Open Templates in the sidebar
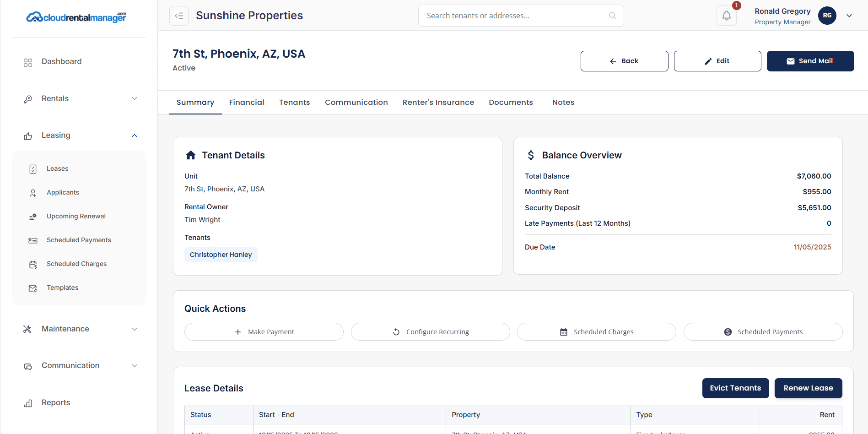Viewport: 868px width, 434px height. (62, 288)
